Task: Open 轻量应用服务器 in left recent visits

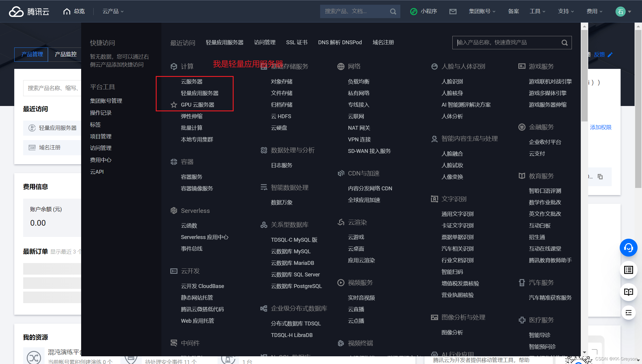Action: coord(52,128)
